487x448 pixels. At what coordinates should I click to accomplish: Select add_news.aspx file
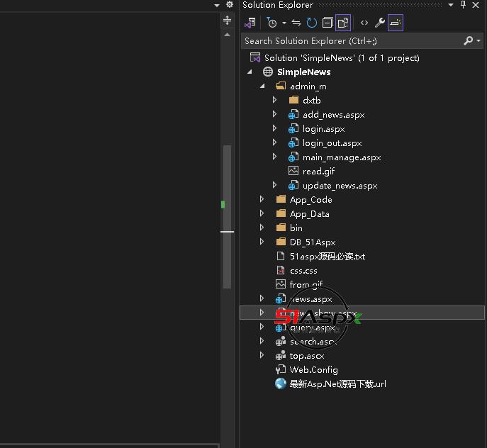(x=334, y=115)
